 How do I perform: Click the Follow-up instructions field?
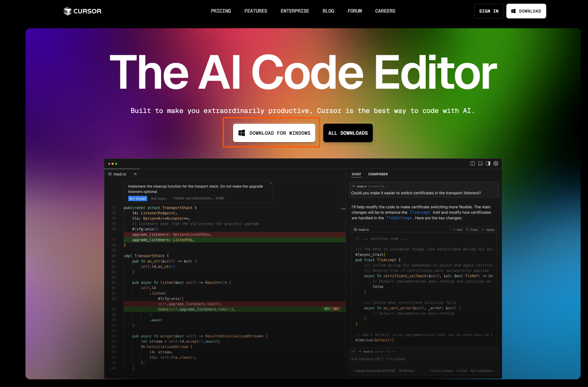click(199, 198)
